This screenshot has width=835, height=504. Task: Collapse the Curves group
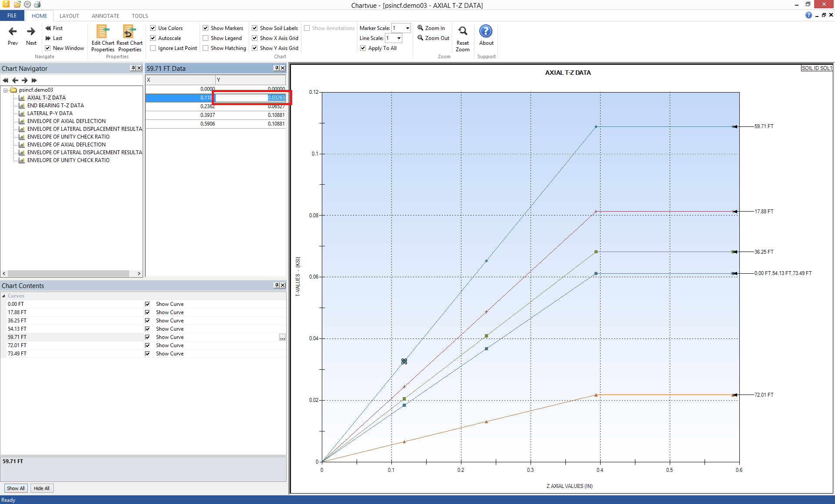pos(4,296)
